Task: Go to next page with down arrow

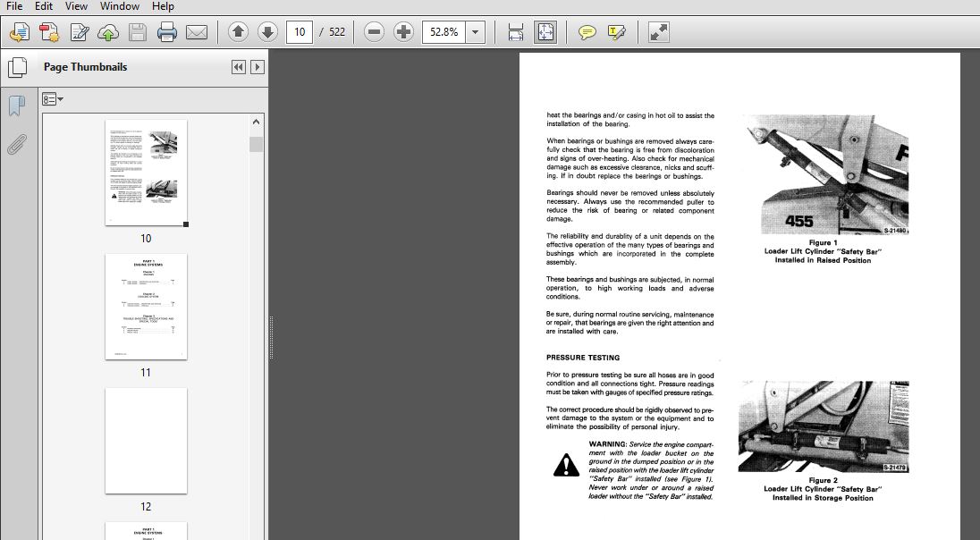Action: point(267,32)
